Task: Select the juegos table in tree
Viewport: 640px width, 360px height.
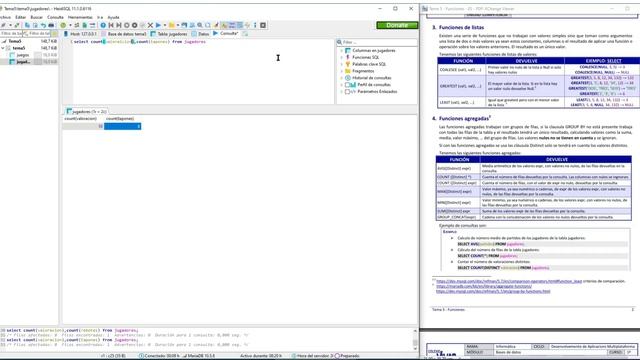Action: click(22, 55)
